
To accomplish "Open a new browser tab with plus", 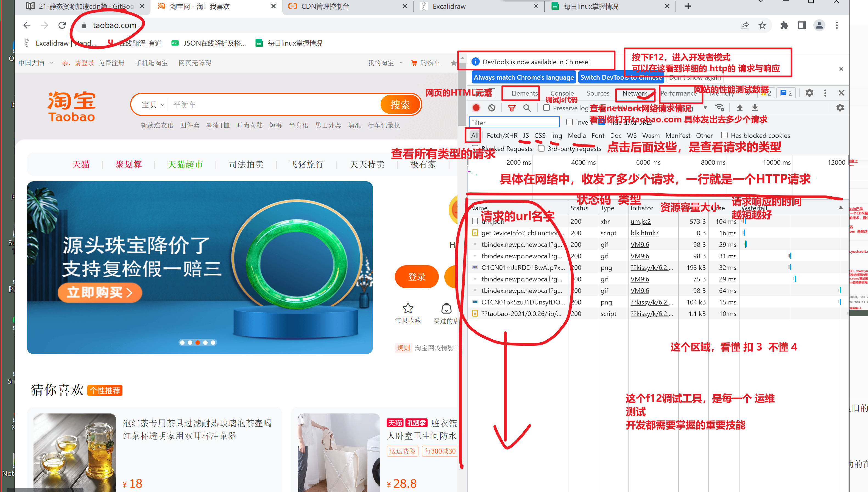I will [x=688, y=6].
